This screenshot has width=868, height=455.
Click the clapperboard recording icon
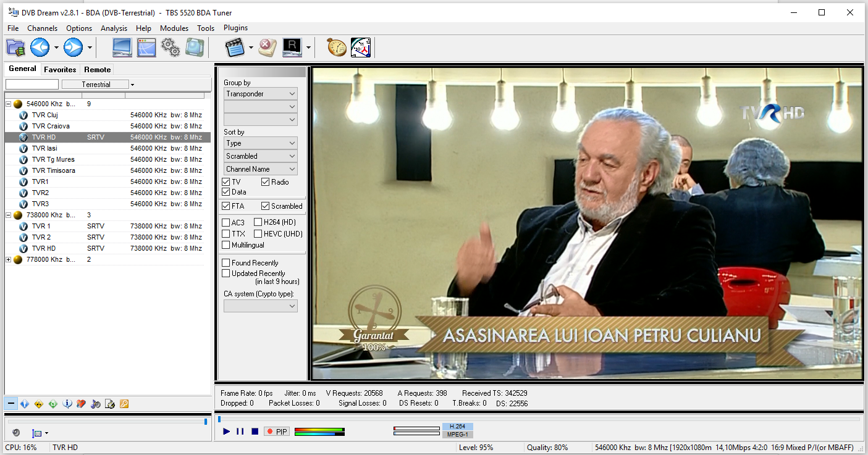point(235,48)
